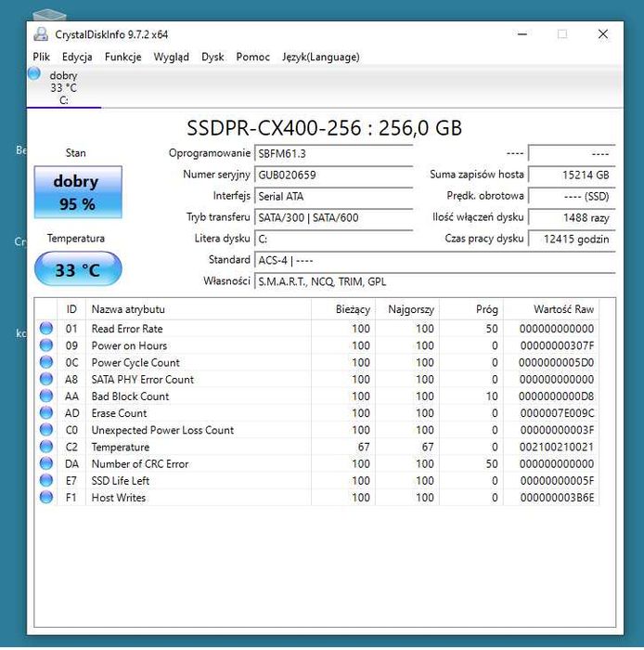Click rotation rate value ---- (SSD)
The width and height of the screenshot is (644, 650).
(x=572, y=197)
